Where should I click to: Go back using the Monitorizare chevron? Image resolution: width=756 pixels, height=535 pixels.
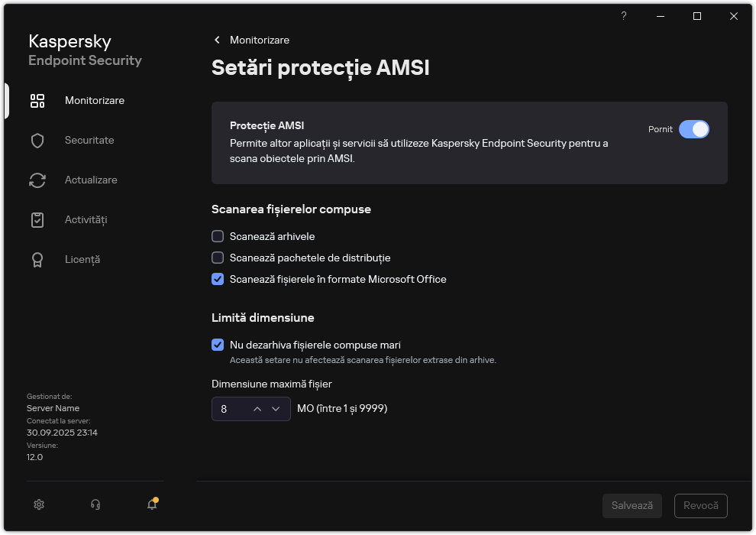218,40
